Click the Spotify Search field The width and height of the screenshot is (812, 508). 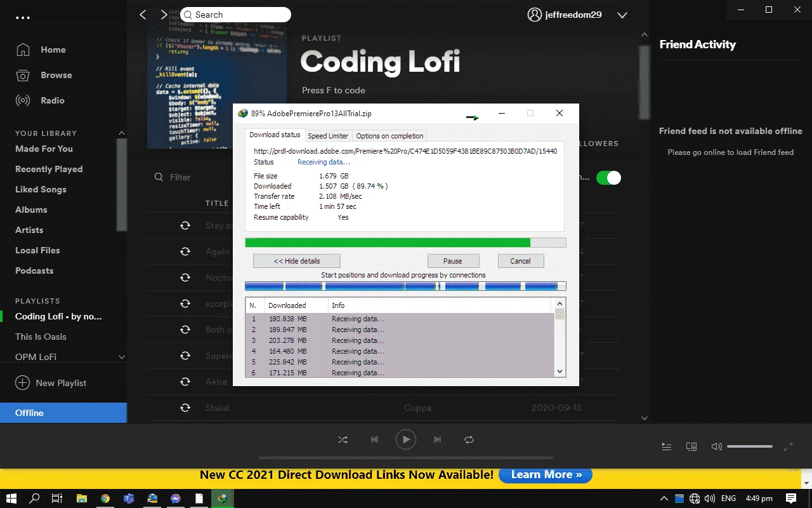pos(235,15)
